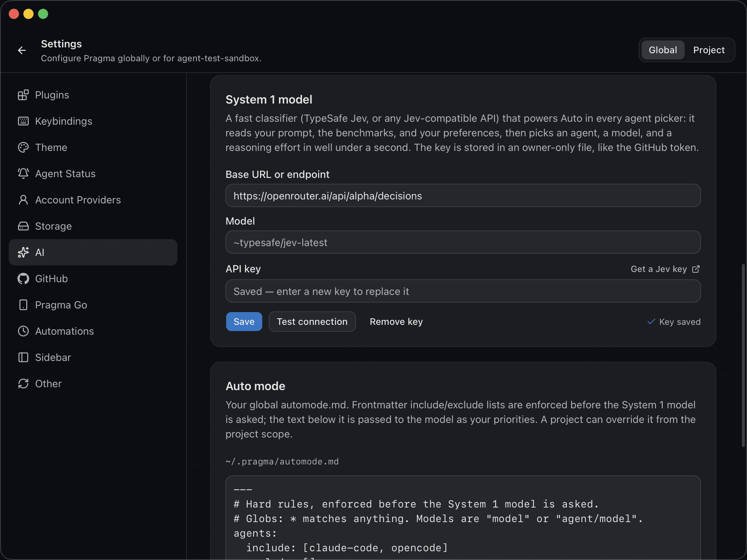This screenshot has width=747, height=560.
Task: Open the Get a Jev key link
Action: (665, 269)
